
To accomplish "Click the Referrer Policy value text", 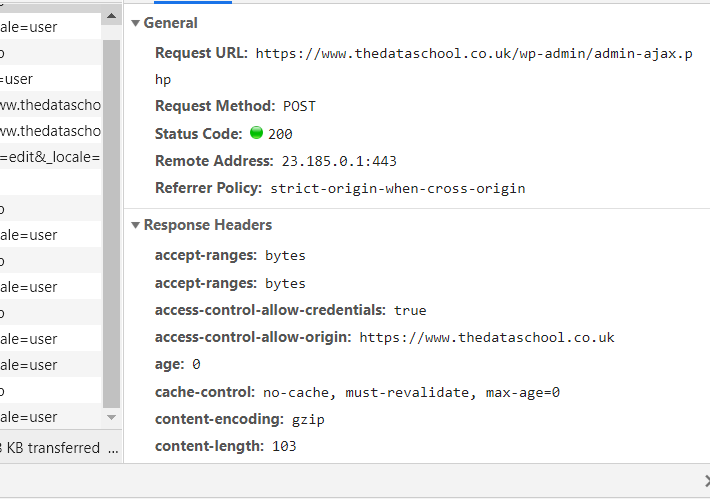I will (x=397, y=188).
